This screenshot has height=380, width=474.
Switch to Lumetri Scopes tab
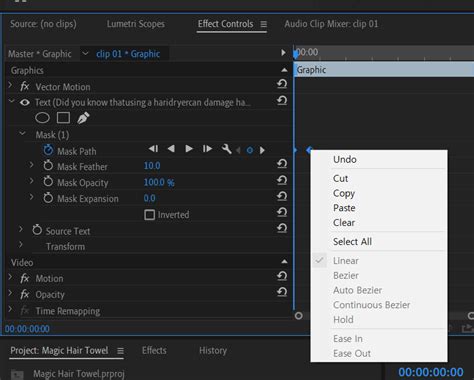(x=136, y=24)
